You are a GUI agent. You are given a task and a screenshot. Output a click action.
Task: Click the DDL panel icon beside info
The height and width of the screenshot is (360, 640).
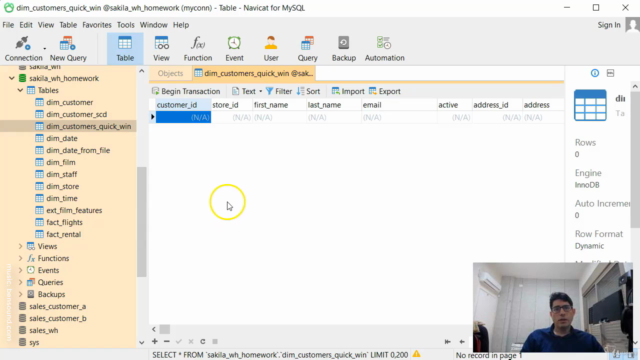click(610, 73)
